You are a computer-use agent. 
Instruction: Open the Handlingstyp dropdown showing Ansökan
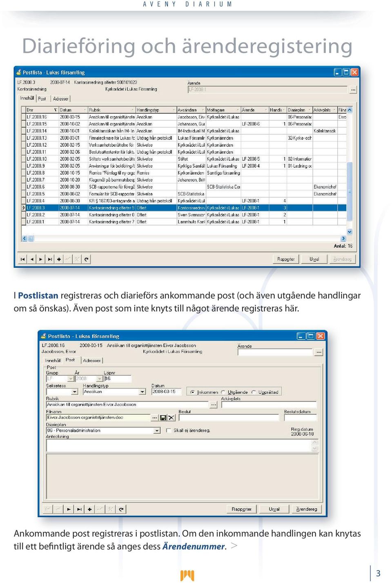142,392
